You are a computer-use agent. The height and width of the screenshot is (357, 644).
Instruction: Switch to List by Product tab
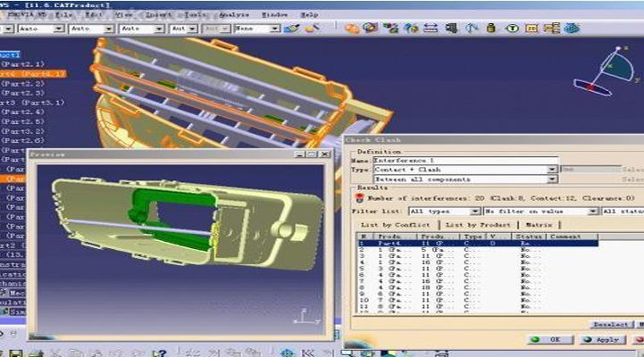click(476, 224)
